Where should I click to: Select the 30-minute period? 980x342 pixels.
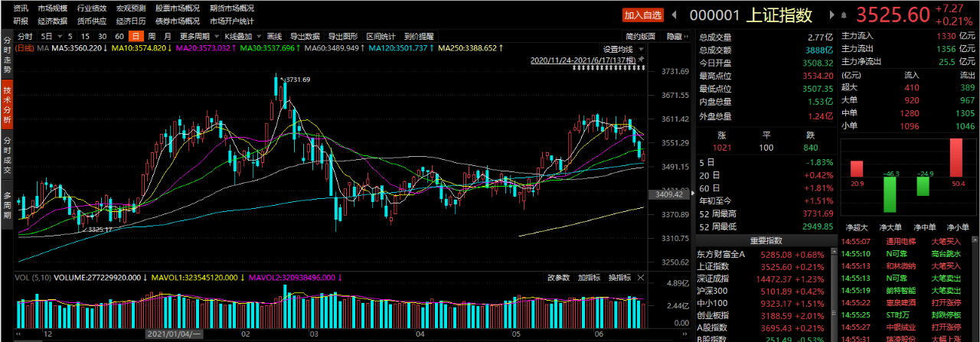click(x=103, y=36)
